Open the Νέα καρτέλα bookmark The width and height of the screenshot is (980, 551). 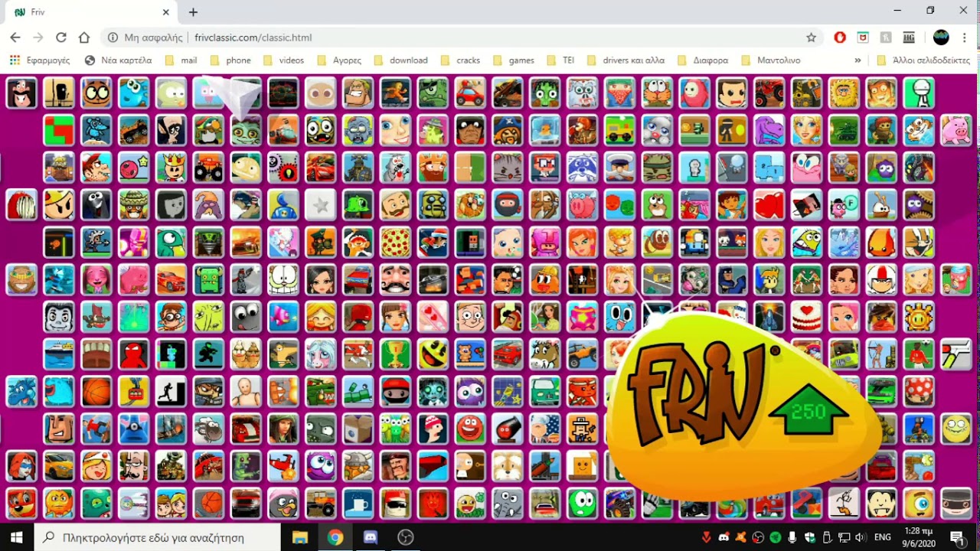(x=119, y=60)
